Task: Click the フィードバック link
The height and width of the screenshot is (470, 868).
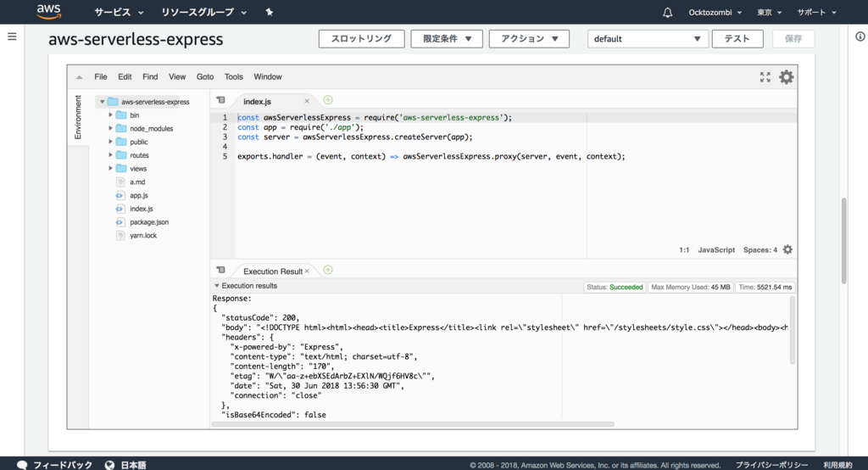Action: coord(63,465)
